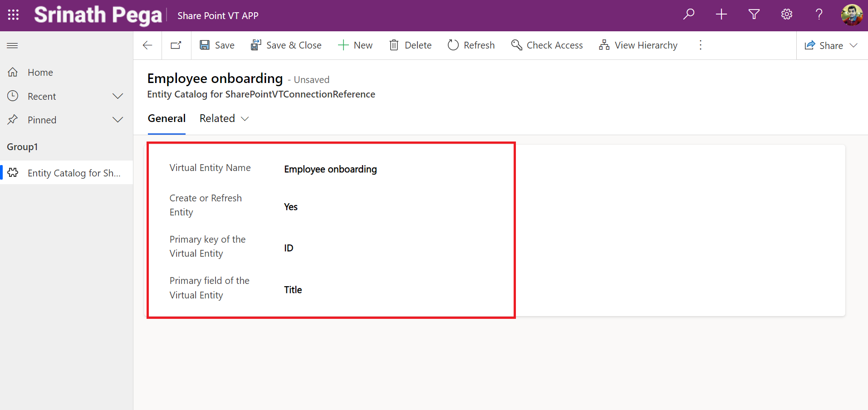This screenshot has width=868, height=410.
Task: Click your profile avatar picture
Action: tap(852, 15)
